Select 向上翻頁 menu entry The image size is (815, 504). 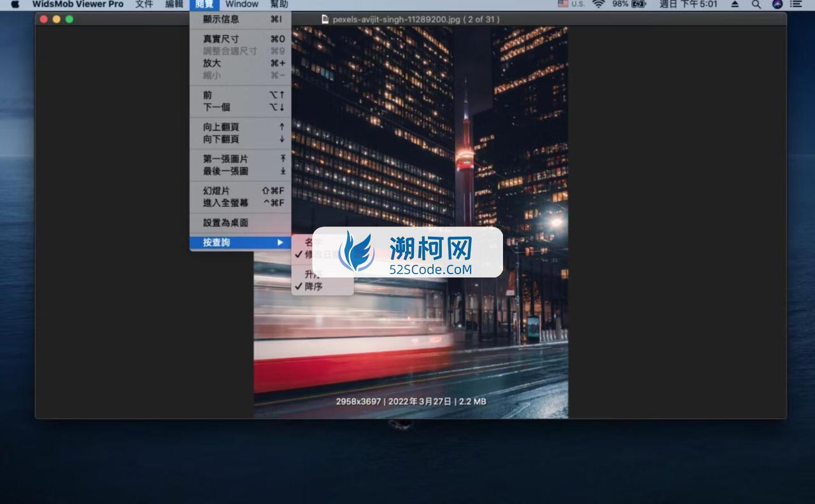tap(240, 127)
